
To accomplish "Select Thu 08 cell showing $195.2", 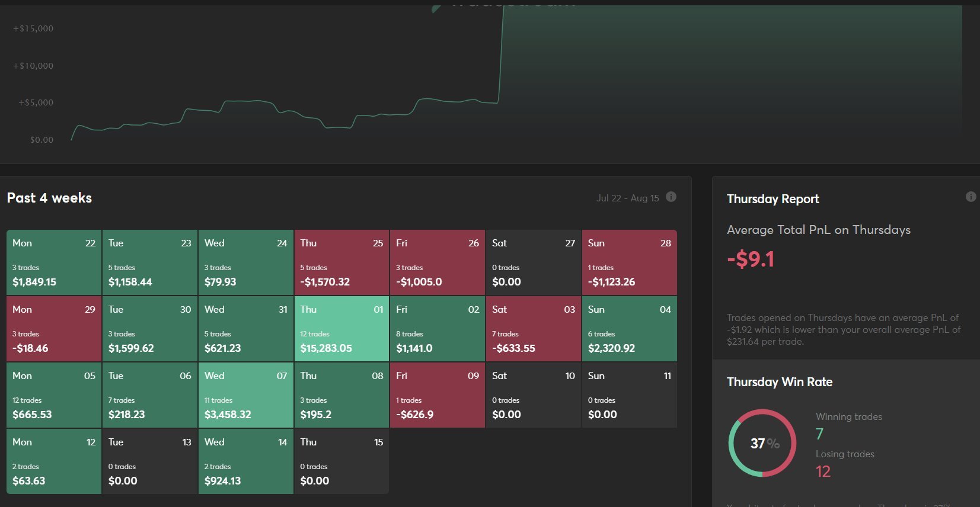I will [341, 395].
